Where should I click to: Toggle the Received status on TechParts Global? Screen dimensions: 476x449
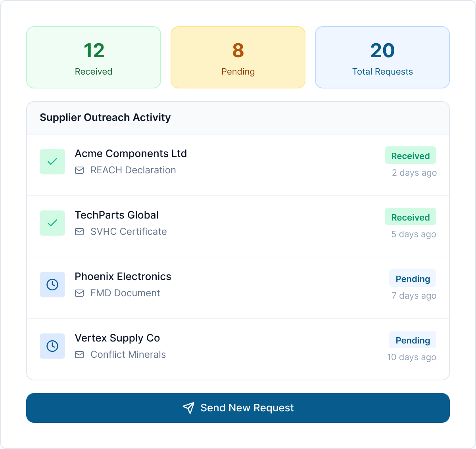point(411,217)
